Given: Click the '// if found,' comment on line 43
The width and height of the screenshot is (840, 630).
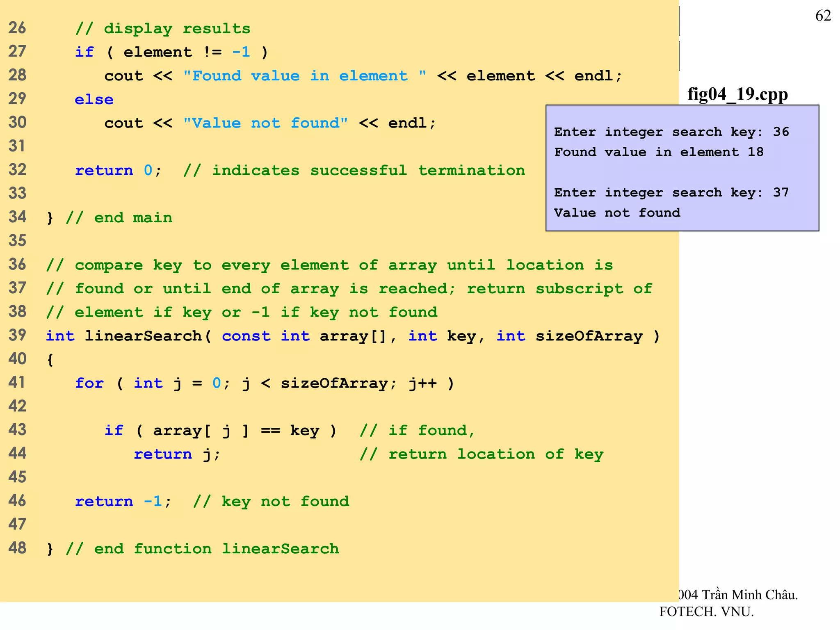Looking at the screenshot, I should tap(417, 431).
